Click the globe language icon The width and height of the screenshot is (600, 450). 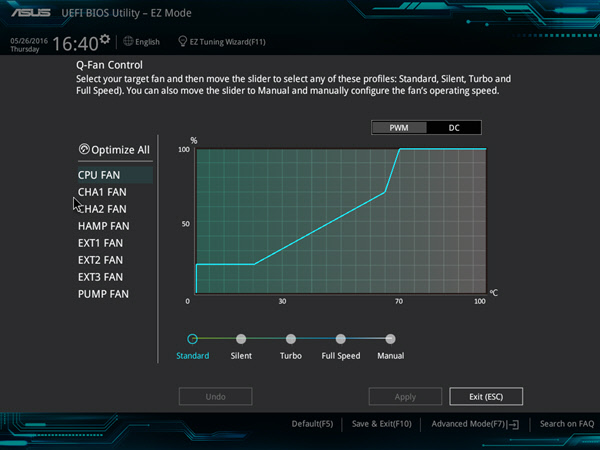tap(128, 41)
